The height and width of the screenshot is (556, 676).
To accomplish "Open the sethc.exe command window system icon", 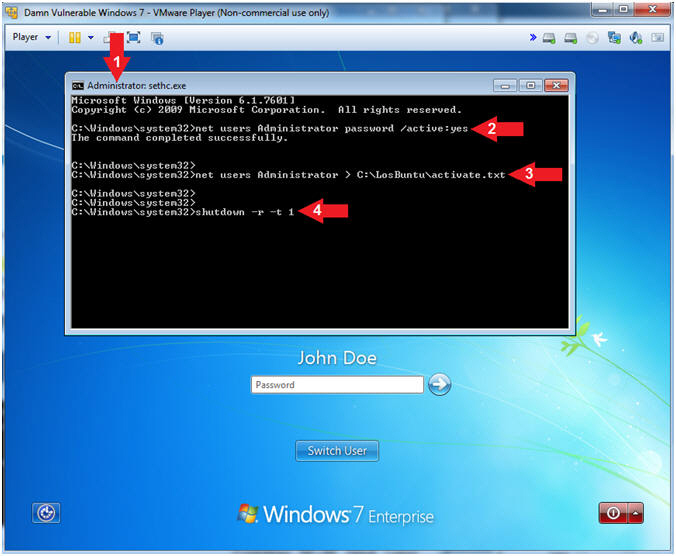I will [78, 86].
